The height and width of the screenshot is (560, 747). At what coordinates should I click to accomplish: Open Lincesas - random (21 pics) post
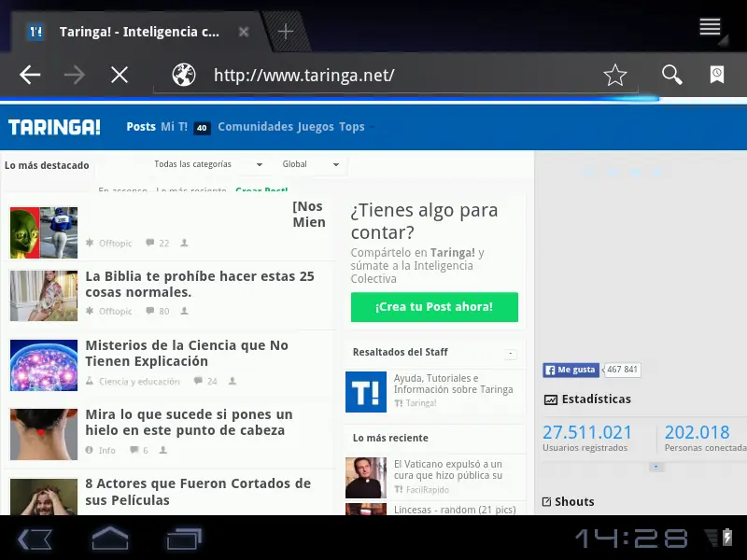455,510
